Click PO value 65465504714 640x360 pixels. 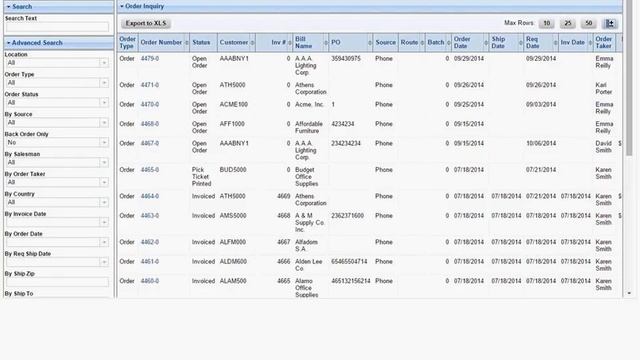click(349, 262)
